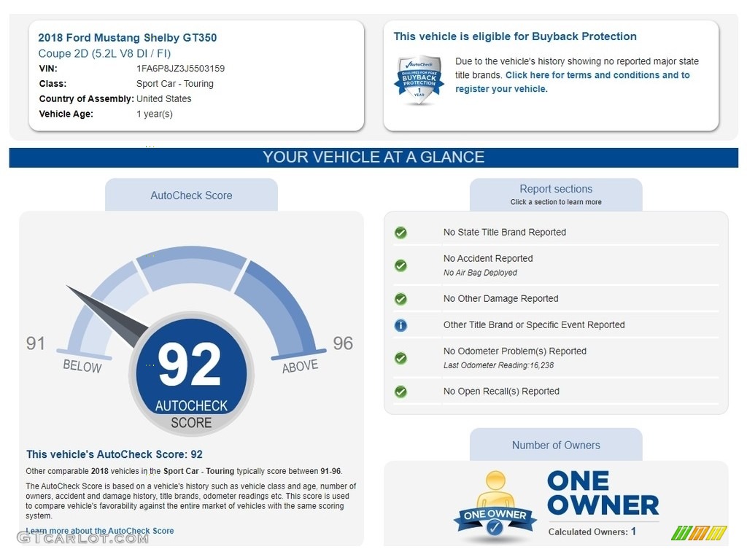Click the large ONE OWNER headline text
Screen dimensions: 747x560
click(603, 494)
